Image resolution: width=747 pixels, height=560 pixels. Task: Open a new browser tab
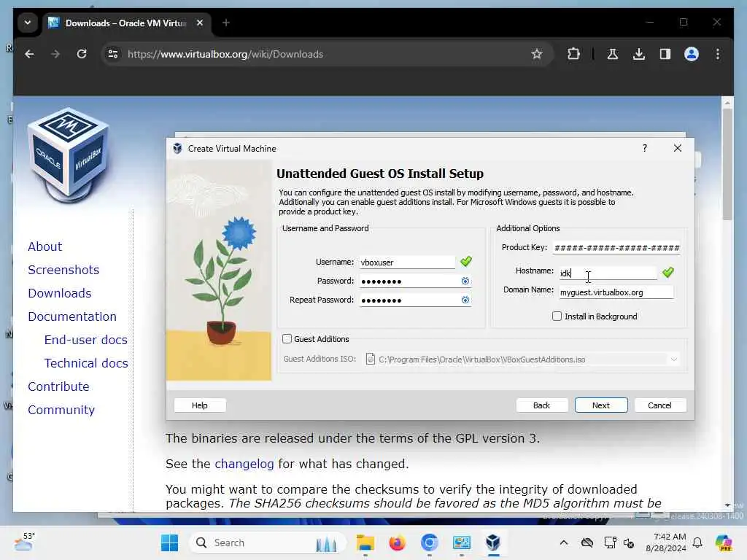[226, 23]
